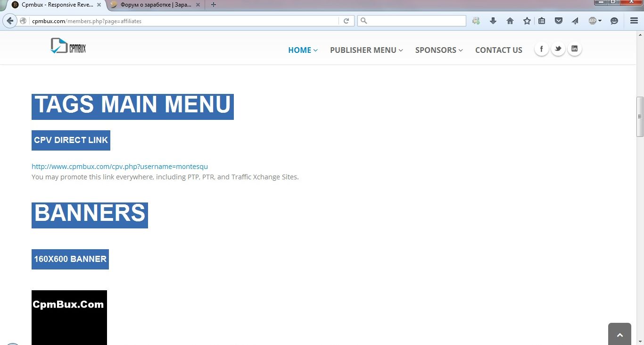The height and width of the screenshot is (345, 644).
Task: Click the URL address bar
Action: pos(184,21)
